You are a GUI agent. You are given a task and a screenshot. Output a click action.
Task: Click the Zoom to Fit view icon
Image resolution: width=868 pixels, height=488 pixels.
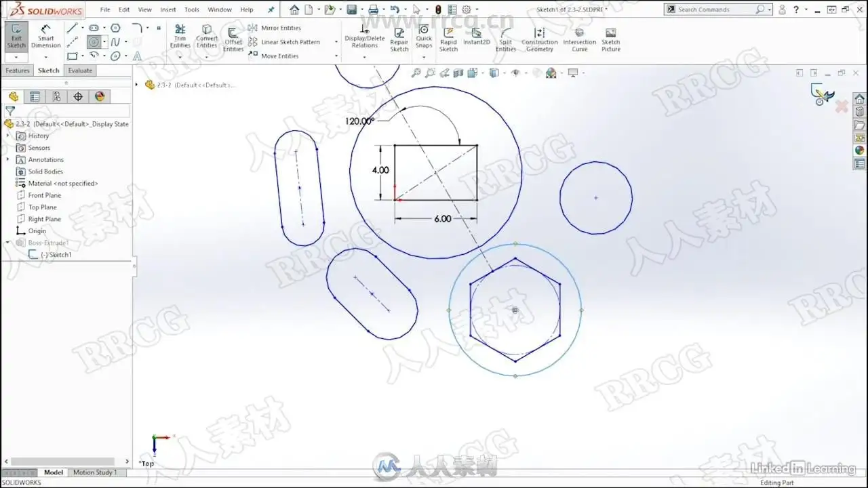point(417,73)
